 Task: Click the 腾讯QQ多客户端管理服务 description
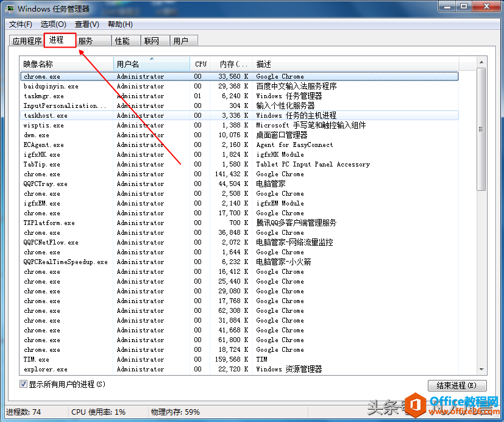click(296, 223)
